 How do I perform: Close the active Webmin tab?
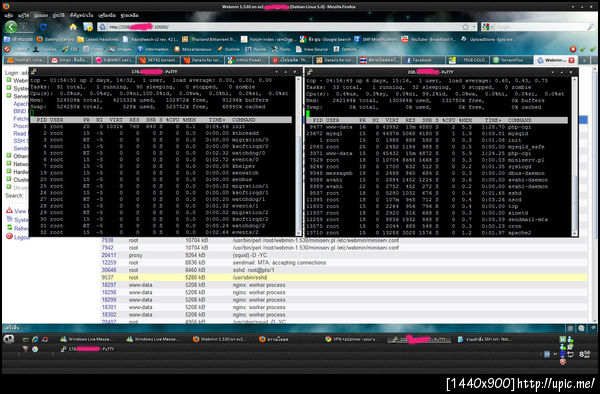[x=571, y=60]
